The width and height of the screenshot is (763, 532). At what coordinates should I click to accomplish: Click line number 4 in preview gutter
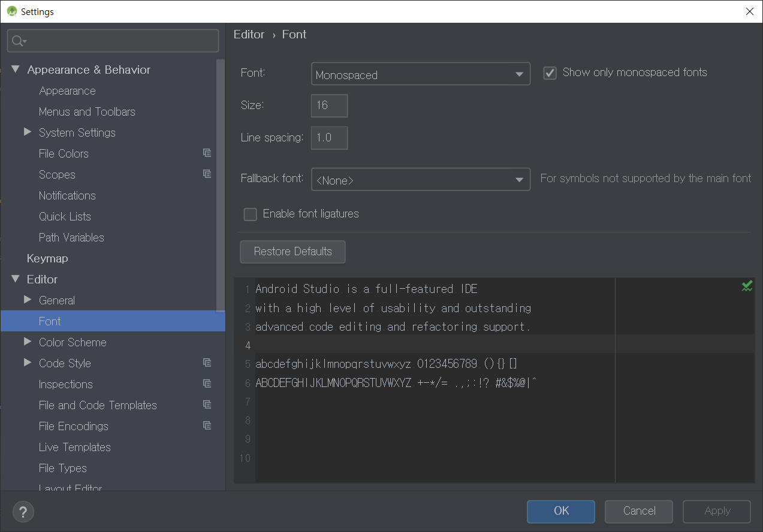pos(247,346)
